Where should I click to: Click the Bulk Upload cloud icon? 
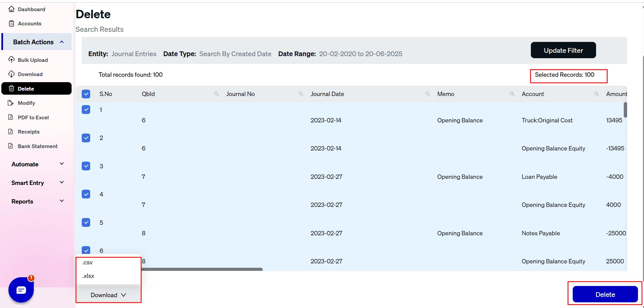coord(11,60)
